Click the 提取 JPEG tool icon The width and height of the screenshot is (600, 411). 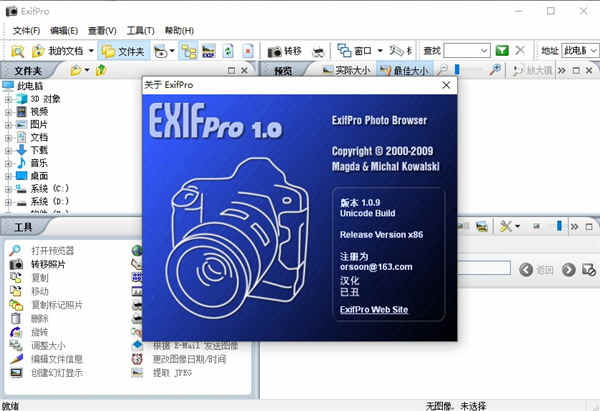[x=137, y=372]
